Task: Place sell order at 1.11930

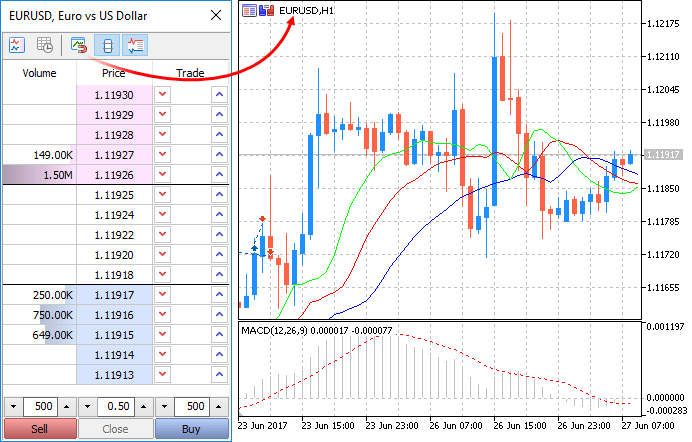Action: coord(162,94)
